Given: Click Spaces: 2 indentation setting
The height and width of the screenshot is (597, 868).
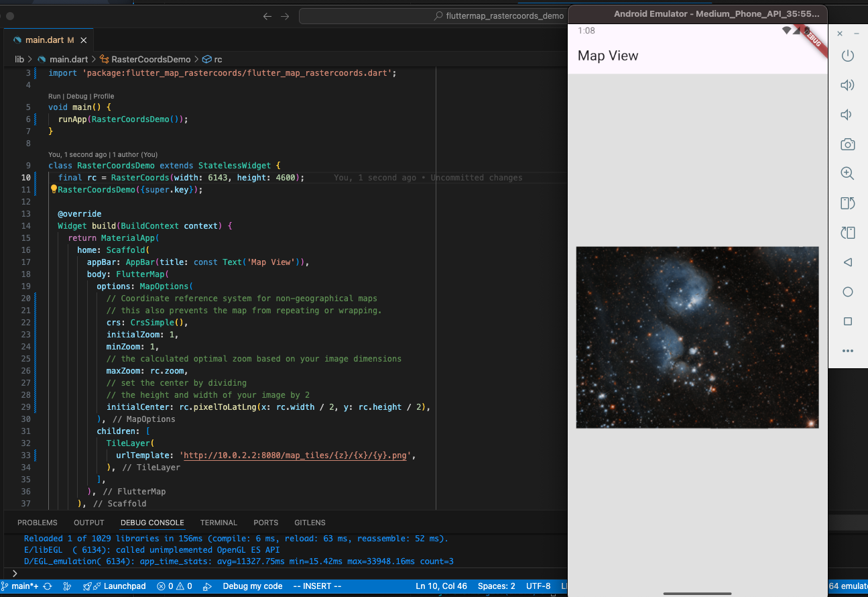Looking at the screenshot, I should 497,586.
